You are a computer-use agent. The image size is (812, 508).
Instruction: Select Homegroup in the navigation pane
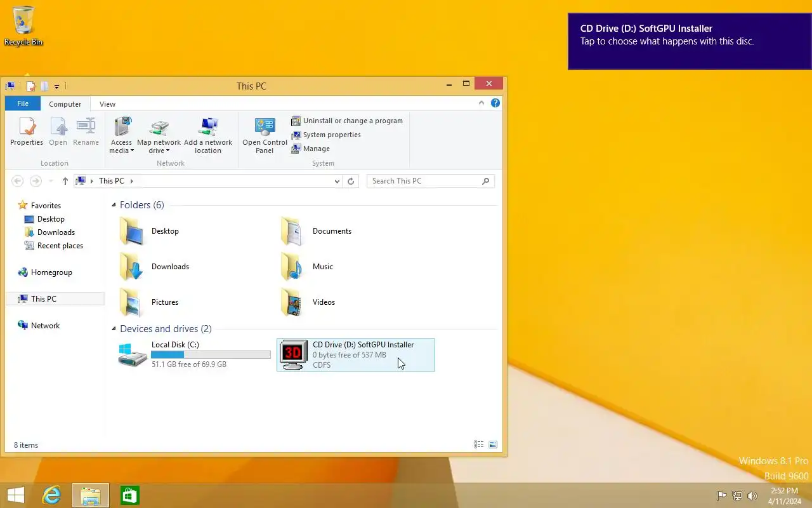click(45, 272)
